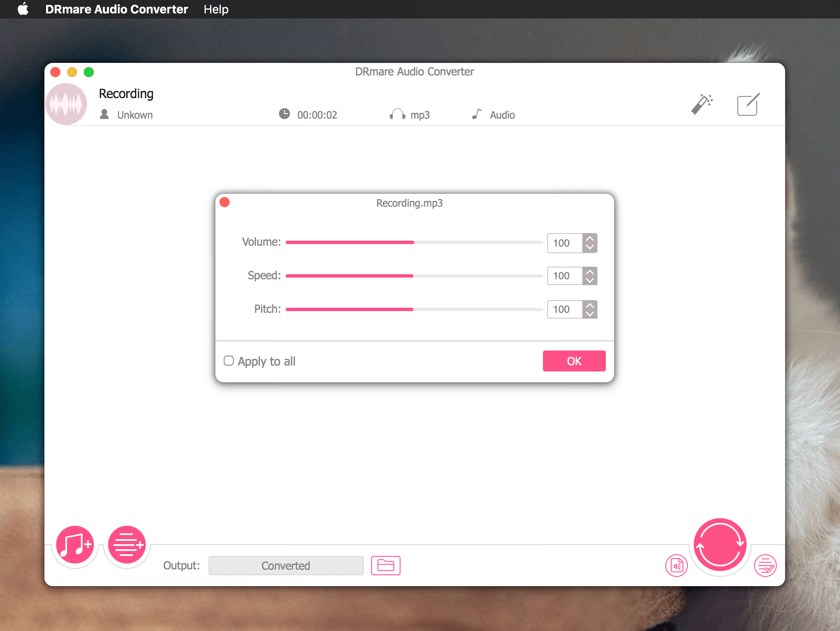Increase Volume with the up stepper arrow

[x=590, y=239]
